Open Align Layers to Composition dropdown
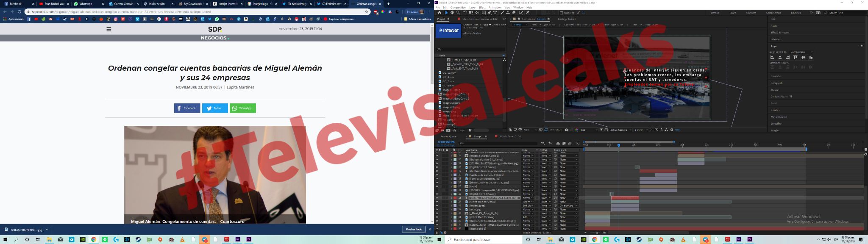868x244 pixels. click(801, 52)
